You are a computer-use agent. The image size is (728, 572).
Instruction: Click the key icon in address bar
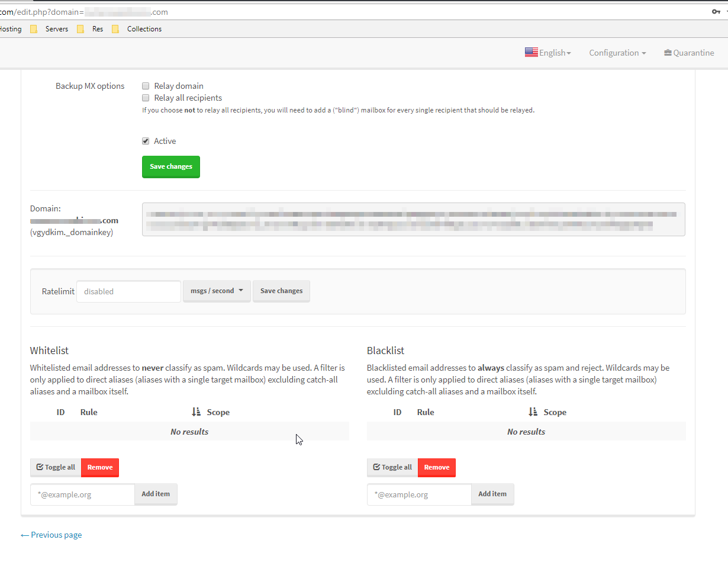pyautogui.click(x=716, y=12)
